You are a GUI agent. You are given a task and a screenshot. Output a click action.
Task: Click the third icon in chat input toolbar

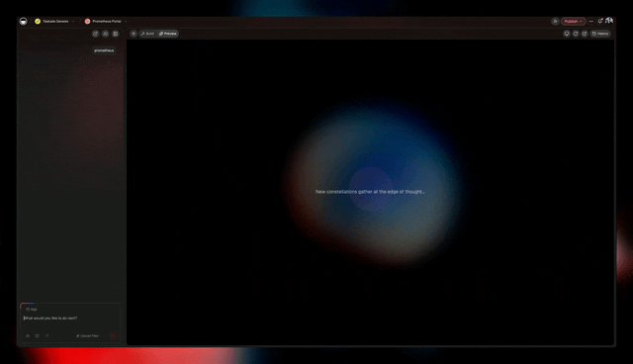(46, 335)
